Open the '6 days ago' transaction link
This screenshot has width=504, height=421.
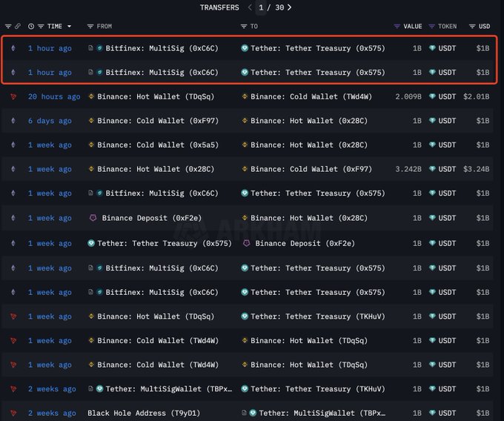tap(50, 121)
